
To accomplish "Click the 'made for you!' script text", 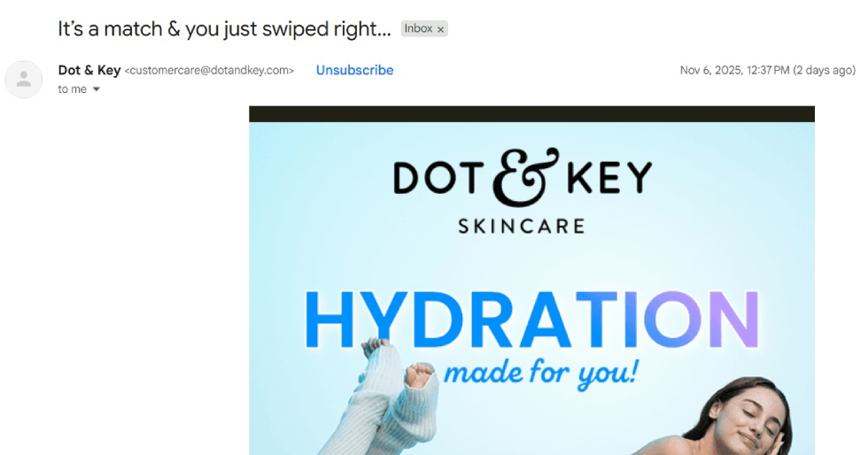I will coord(541,373).
